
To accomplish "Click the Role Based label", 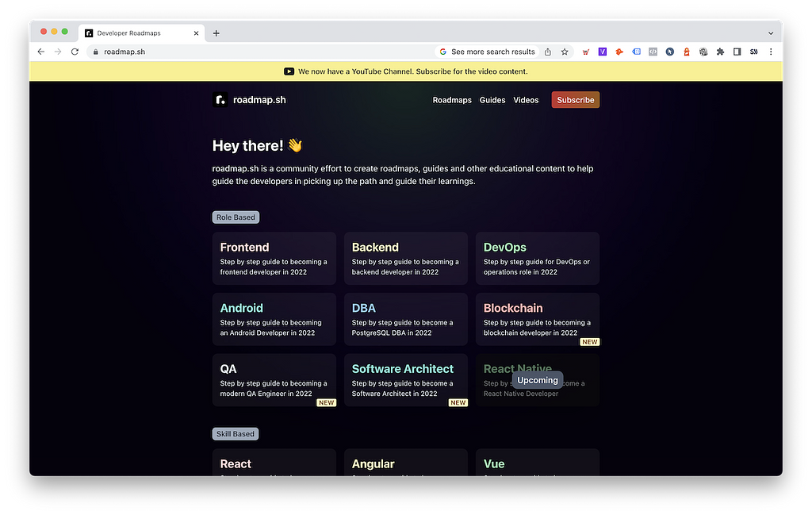I will [236, 217].
